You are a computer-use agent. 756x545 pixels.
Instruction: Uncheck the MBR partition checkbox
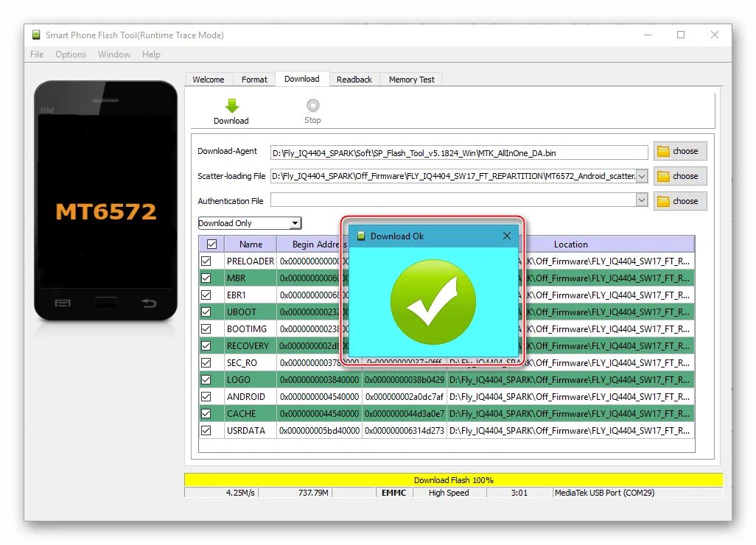(206, 278)
